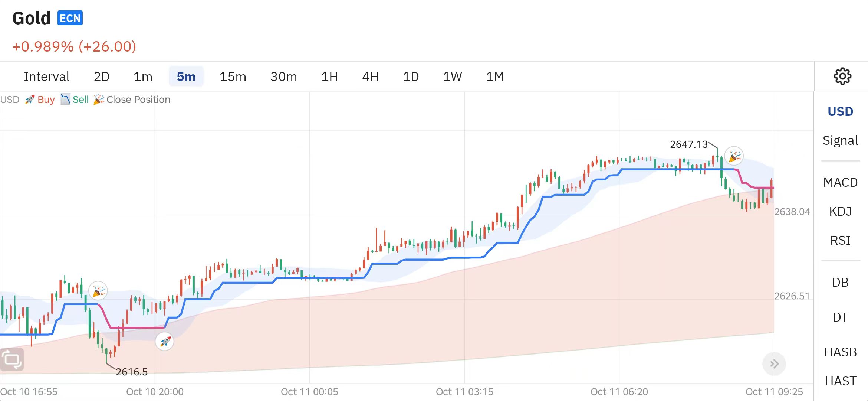The image size is (868, 401).
Task: Choose the 2D interval option
Action: [101, 76]
